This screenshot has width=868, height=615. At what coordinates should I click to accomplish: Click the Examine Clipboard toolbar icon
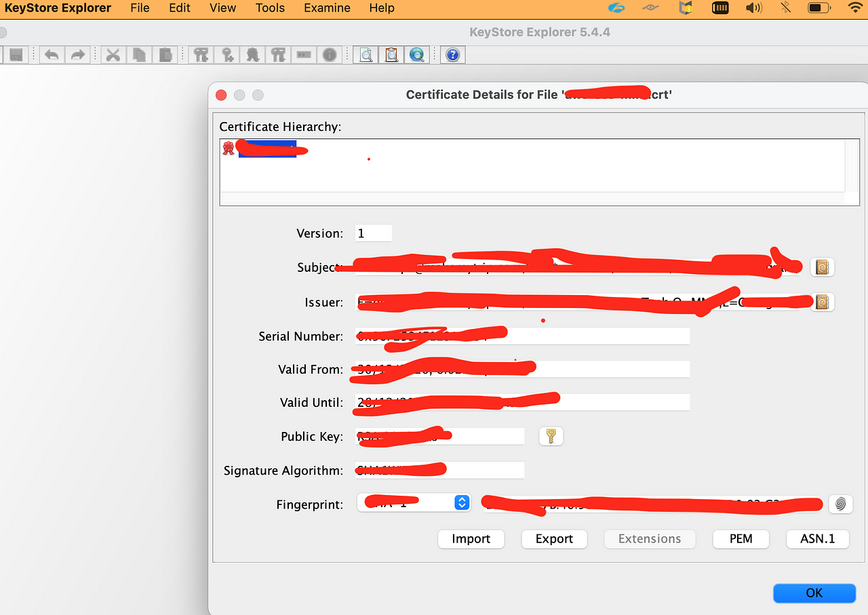391,55
